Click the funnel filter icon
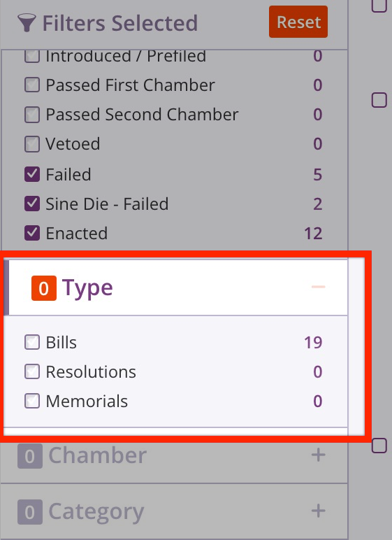Image resolution: width=392 pixels, height=540 pixels. (27, 22)
